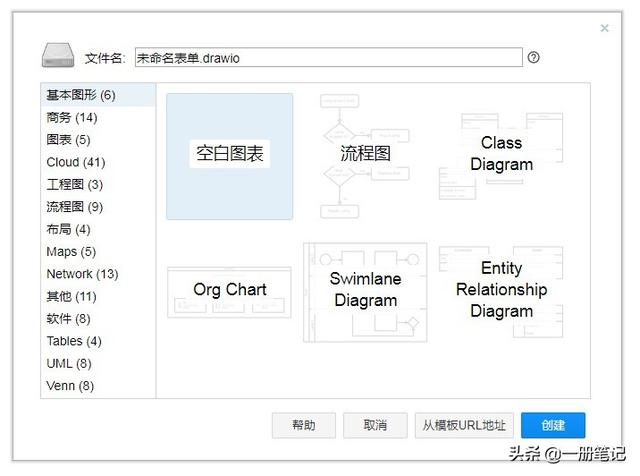Viewport: 640px width, 476px height.
Task: Switch to the Cloud (41) category
Action: pos(76,162)
